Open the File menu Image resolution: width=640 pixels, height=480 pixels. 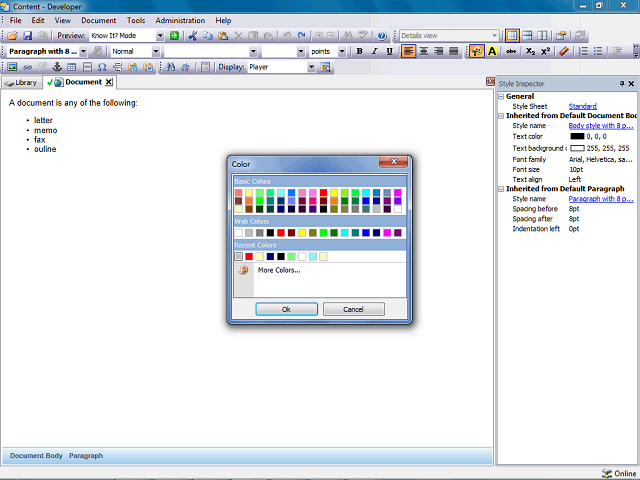[x=16, y=20]
